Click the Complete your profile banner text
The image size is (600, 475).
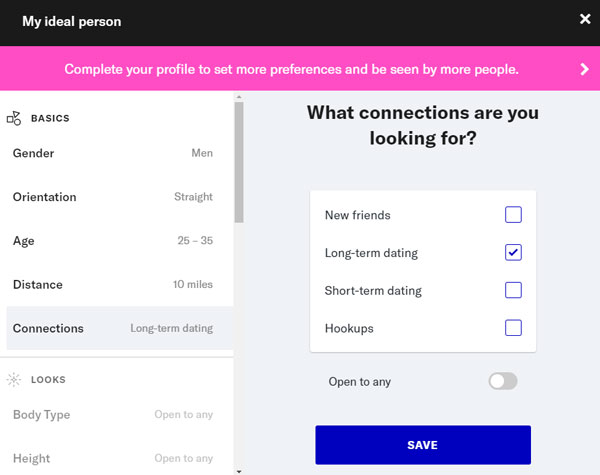point(292,69)
